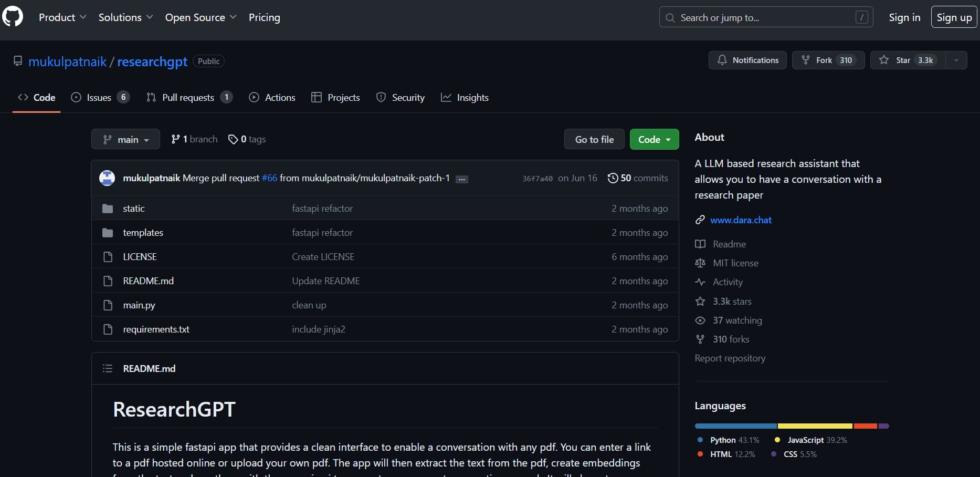Image resolution: width=980 pixels, height=477 pixels.
Task: Click the Python segment of languages bar
Action: [x=735, y=426]
